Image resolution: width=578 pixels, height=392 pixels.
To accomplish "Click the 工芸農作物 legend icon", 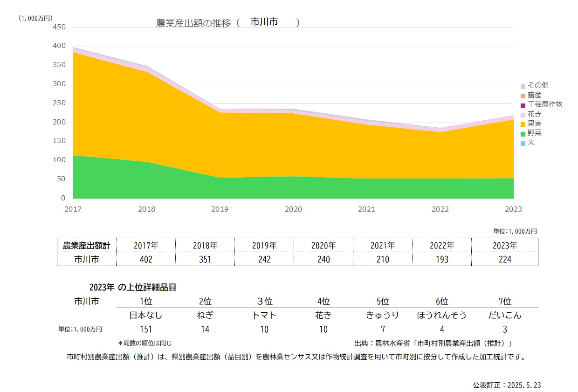I will pos(524,104).
